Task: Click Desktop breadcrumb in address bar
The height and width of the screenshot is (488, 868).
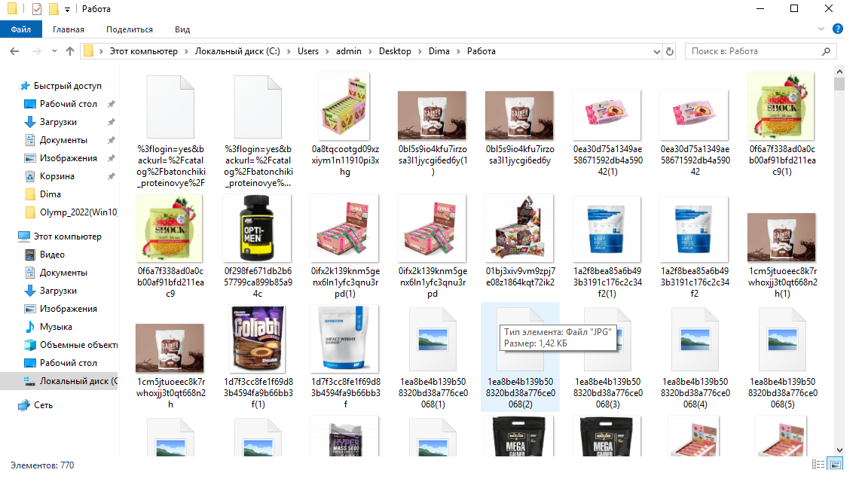Action: [x=395, y=51]
